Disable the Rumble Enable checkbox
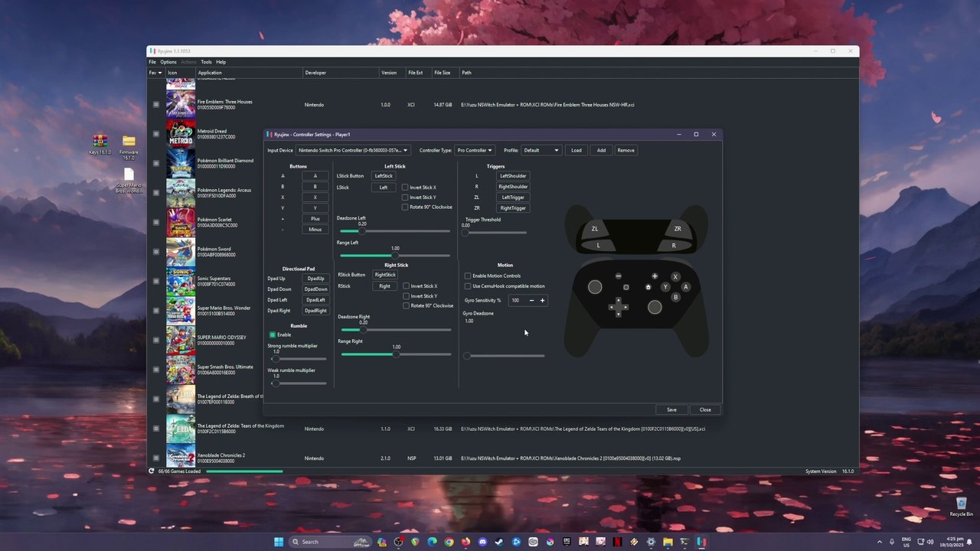The height and width of the screenshot is (551, 980). tap(273, 334)
